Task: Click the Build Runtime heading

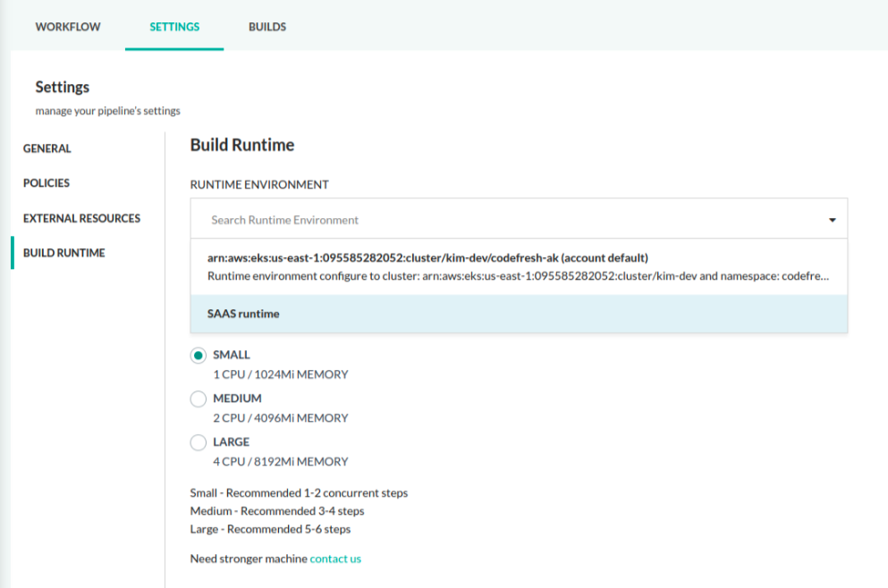Action: coord(242,145)
